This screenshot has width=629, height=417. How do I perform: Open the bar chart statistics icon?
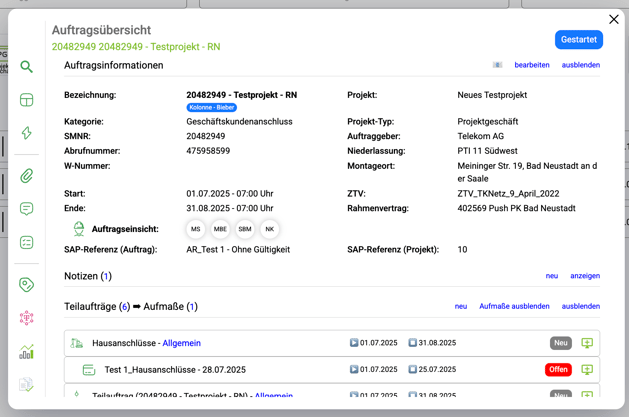click(x=27, y=351)
